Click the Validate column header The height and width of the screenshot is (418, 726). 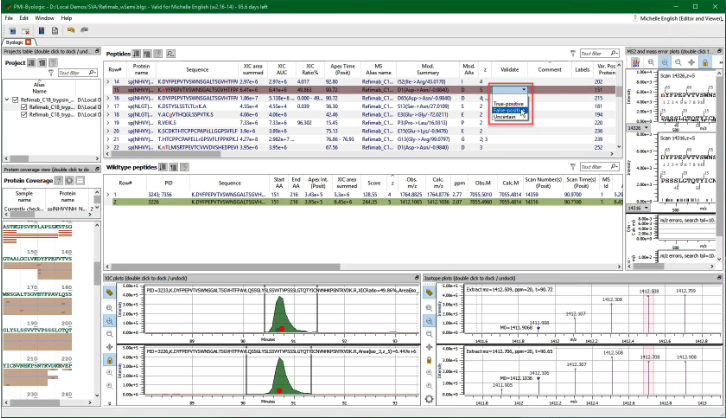point(509,69)
